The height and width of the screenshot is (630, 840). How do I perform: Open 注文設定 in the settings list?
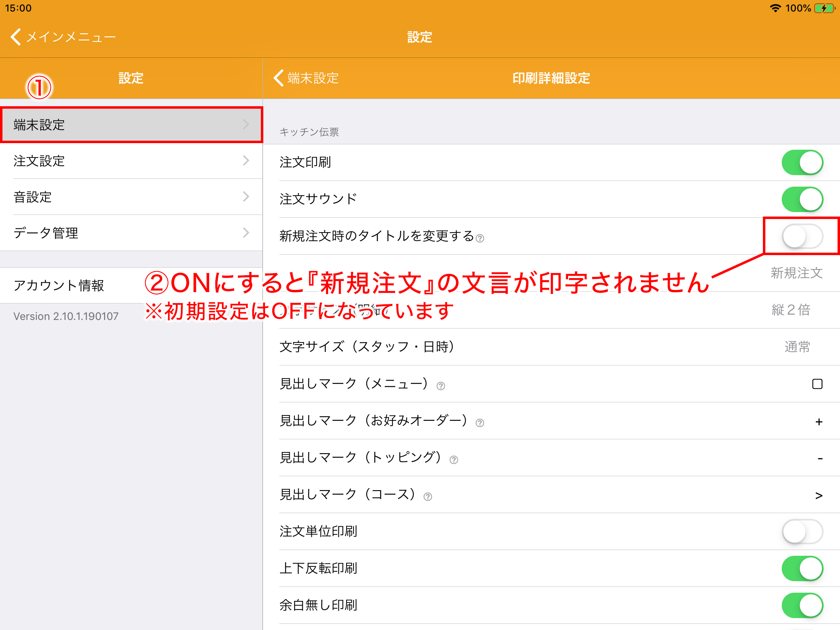tap(131, 161)
